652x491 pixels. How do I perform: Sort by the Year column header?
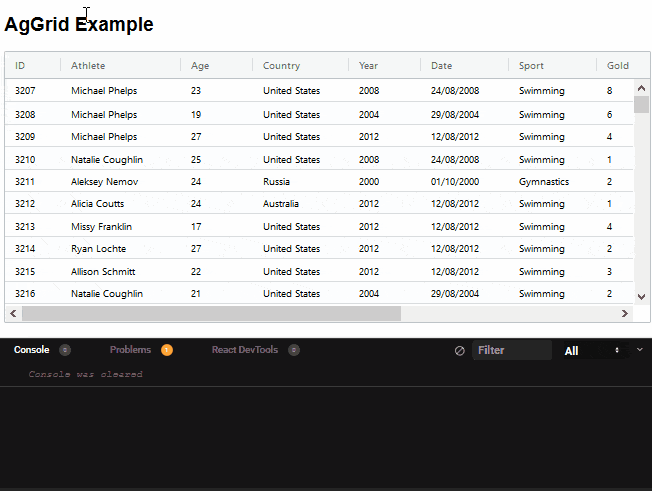coord(368,66)
